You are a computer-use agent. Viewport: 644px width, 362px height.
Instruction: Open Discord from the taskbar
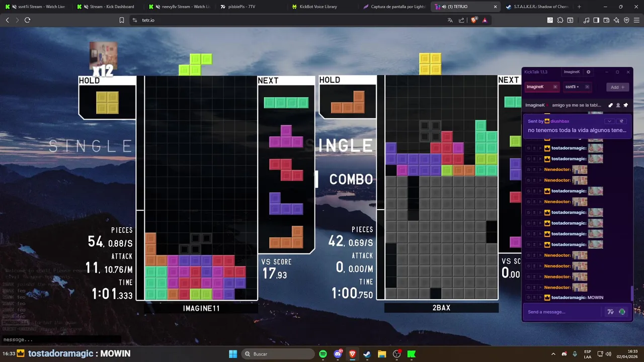[x=338, y=354]
